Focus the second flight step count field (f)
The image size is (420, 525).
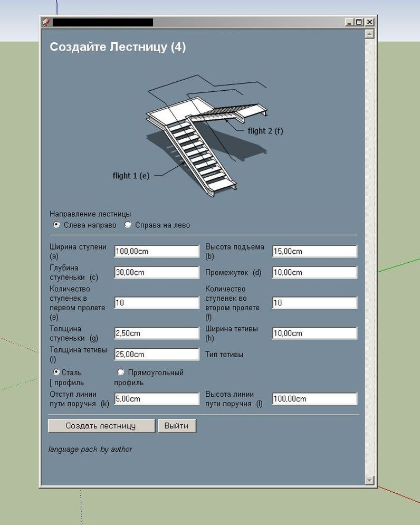coord(315,303)
